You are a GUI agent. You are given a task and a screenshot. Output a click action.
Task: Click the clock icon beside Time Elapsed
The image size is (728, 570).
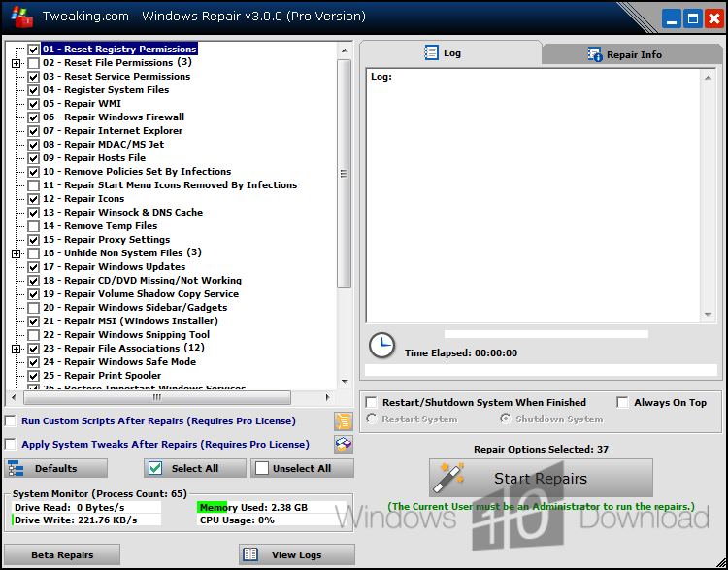[381, 345]
